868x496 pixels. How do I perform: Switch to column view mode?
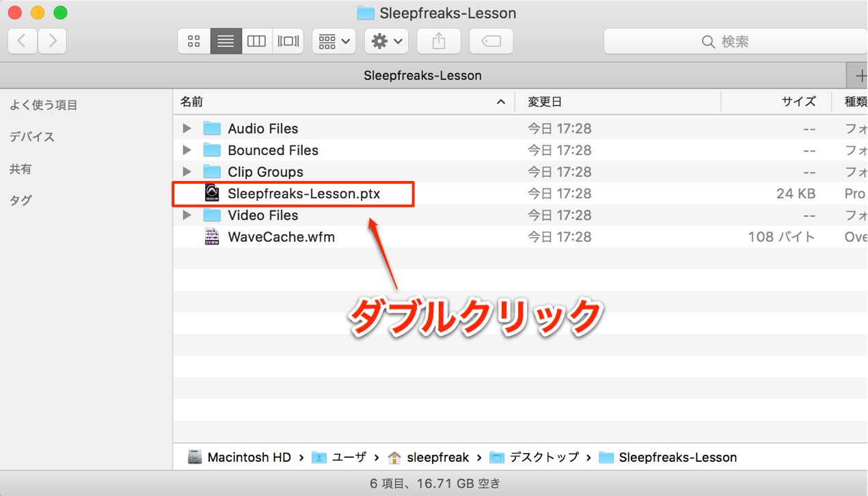(256, 42)
